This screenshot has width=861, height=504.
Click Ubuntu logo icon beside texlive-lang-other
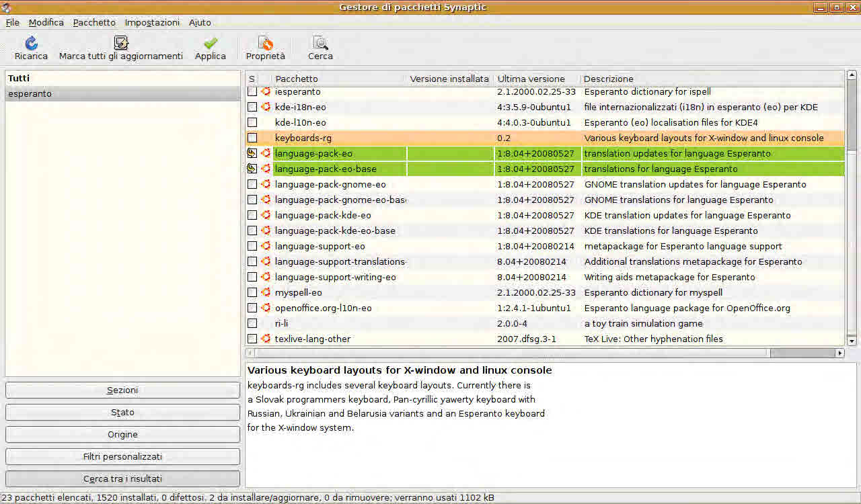pyautogui.click(x=266, y=339)
